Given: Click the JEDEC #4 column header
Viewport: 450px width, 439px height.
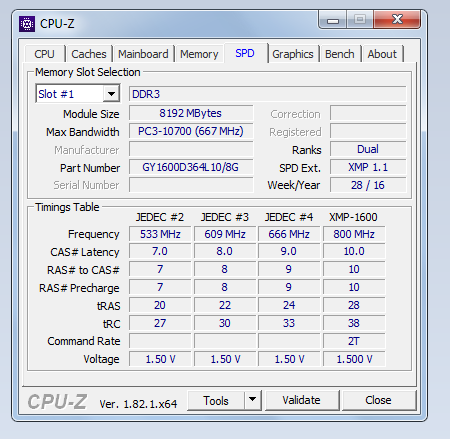Looking at the screenshot, I should point(289,217).
